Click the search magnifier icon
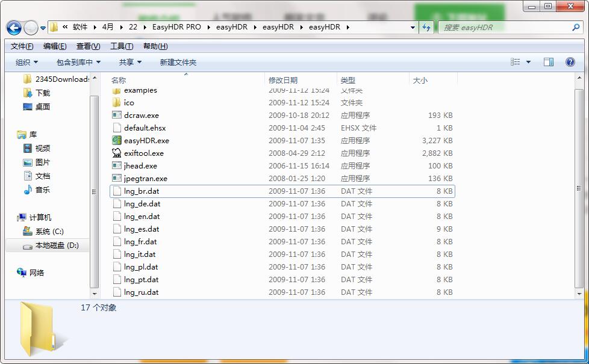Viewport: 589px width, 364px height. pos(576,27)
